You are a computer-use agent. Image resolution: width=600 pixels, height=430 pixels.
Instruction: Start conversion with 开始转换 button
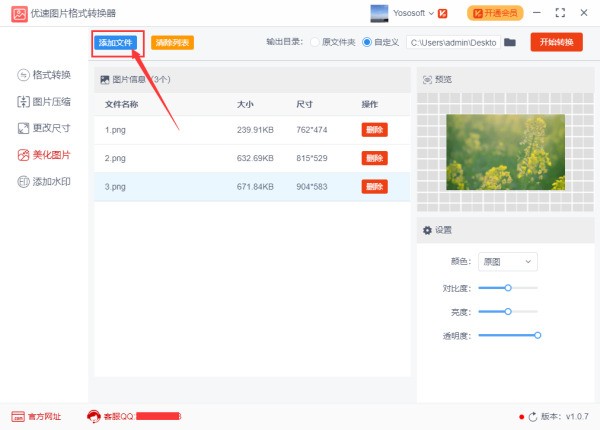556,42
